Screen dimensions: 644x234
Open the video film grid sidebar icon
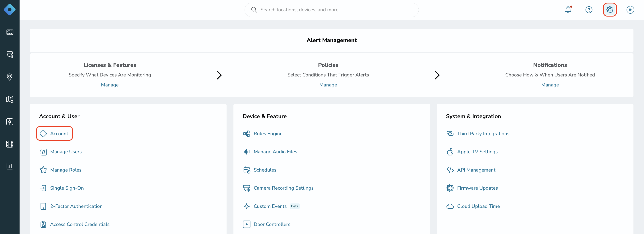[x=10, y=144]
